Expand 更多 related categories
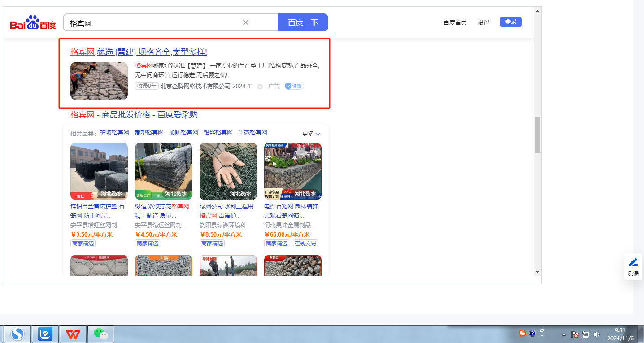The width and height of the screenshot is (644, 343). [x=311, y=134]
